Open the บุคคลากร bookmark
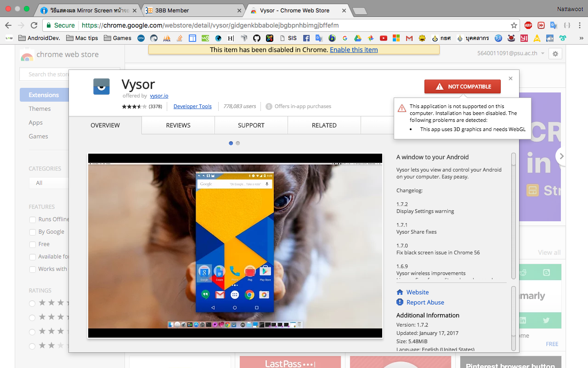588x368 pixels. (473, 38)
